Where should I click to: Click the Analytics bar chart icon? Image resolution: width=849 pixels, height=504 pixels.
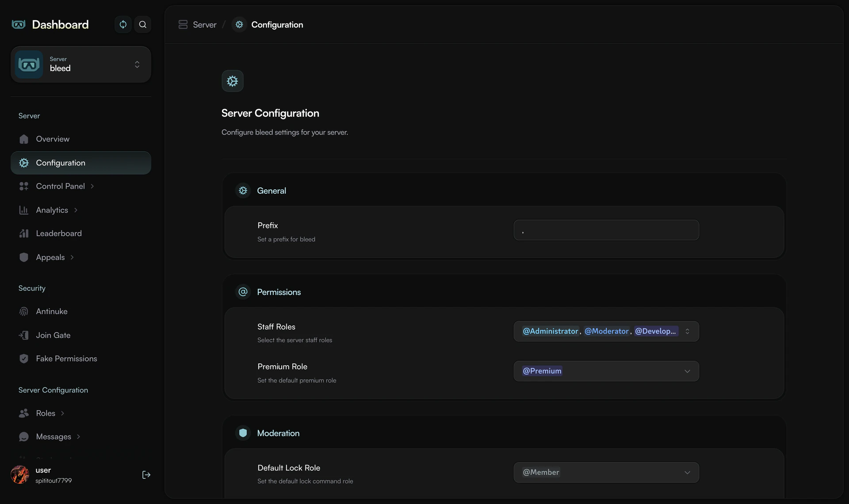(24, 210)
